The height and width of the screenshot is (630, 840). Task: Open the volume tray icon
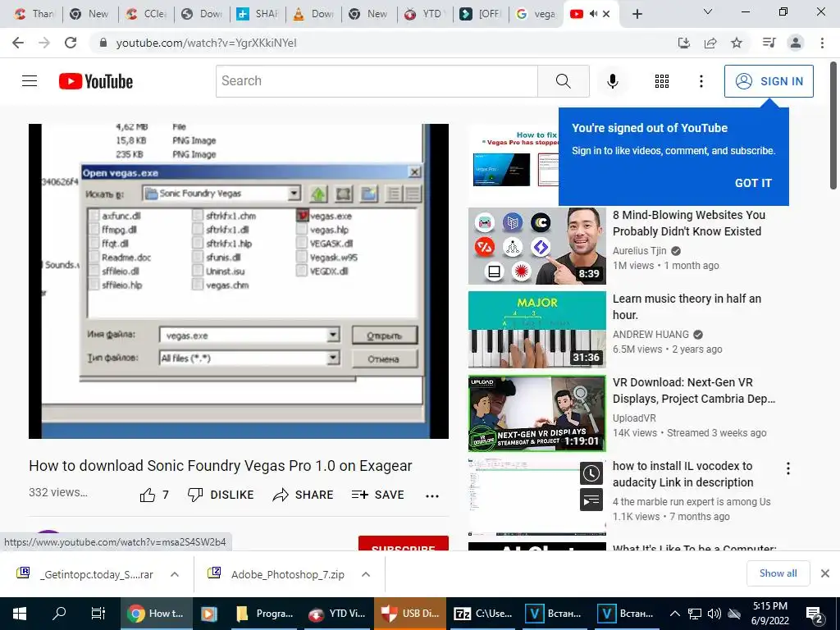coord(713,614)
